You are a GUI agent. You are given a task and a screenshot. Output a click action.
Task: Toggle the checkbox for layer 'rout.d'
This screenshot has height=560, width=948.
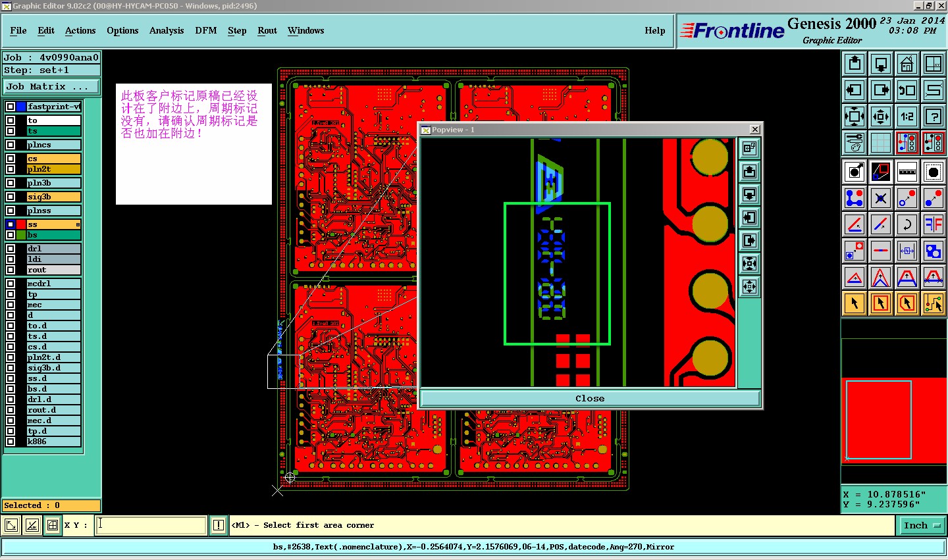[11, 410]
